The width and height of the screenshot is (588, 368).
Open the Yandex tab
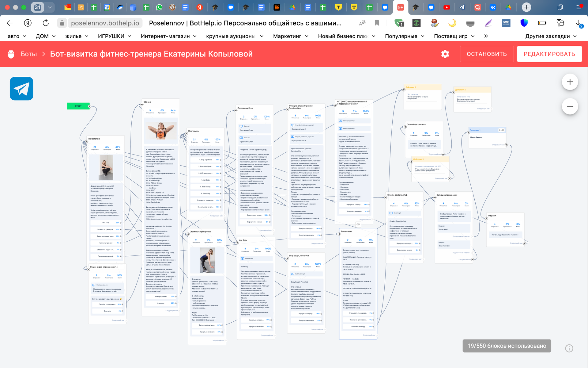coord(200,7)
